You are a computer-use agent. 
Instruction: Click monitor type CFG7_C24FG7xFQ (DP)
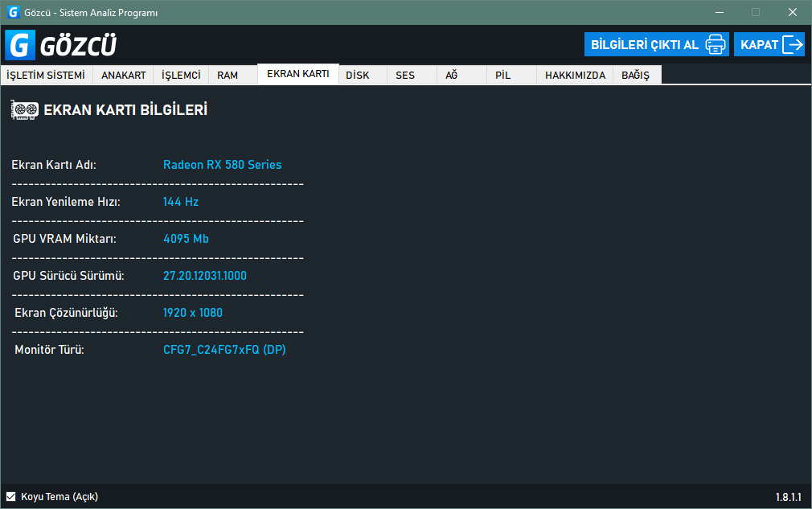click(225, 350)
